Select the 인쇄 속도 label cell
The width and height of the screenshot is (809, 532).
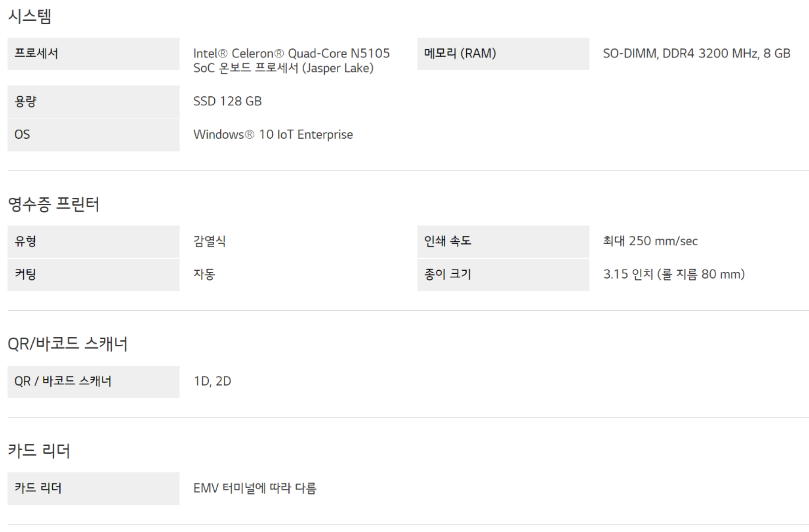coord(503,241)
